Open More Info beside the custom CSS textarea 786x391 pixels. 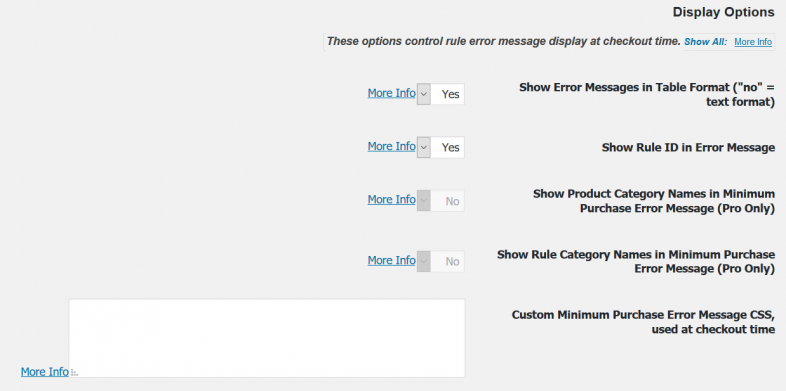(45, 372)
